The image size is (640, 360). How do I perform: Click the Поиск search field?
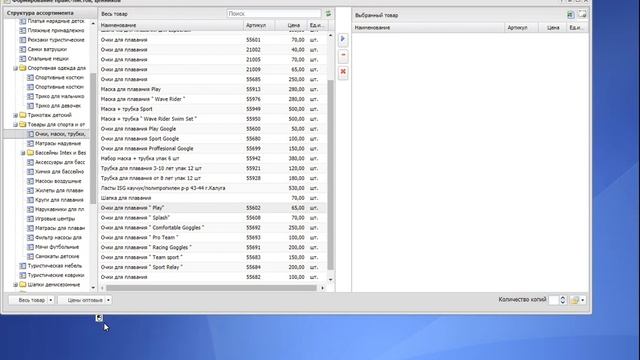tap(274, 13)
